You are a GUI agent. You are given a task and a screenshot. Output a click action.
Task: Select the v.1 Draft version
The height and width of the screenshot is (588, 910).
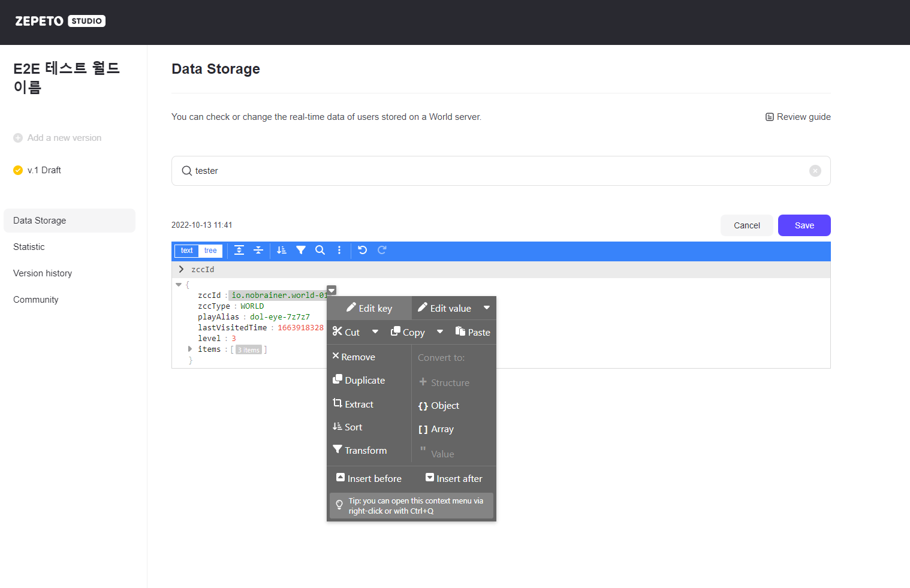click(x=37, y=170)
